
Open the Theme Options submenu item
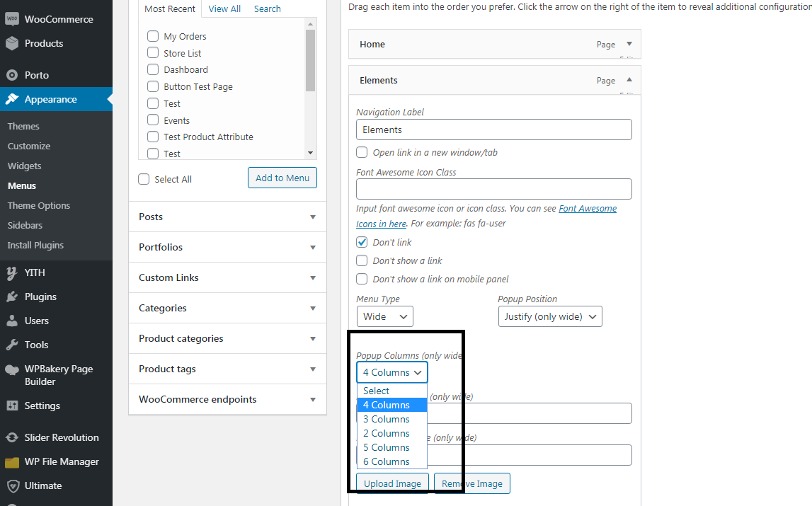coord(39,206)
